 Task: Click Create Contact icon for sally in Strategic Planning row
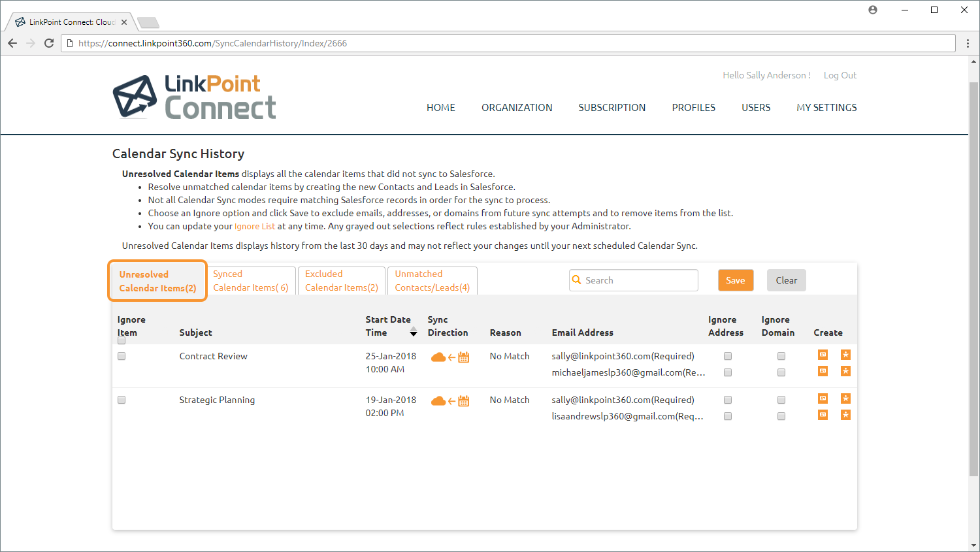(823, 398)
